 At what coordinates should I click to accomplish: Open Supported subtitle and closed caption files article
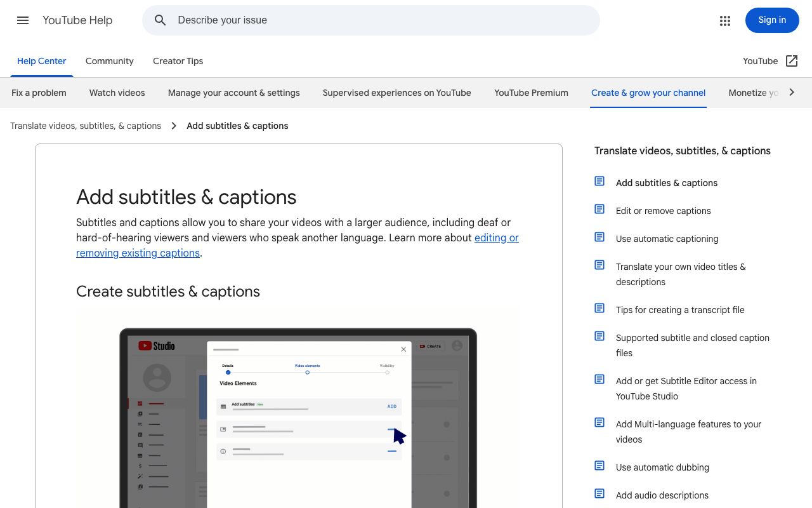click(693, 345)
